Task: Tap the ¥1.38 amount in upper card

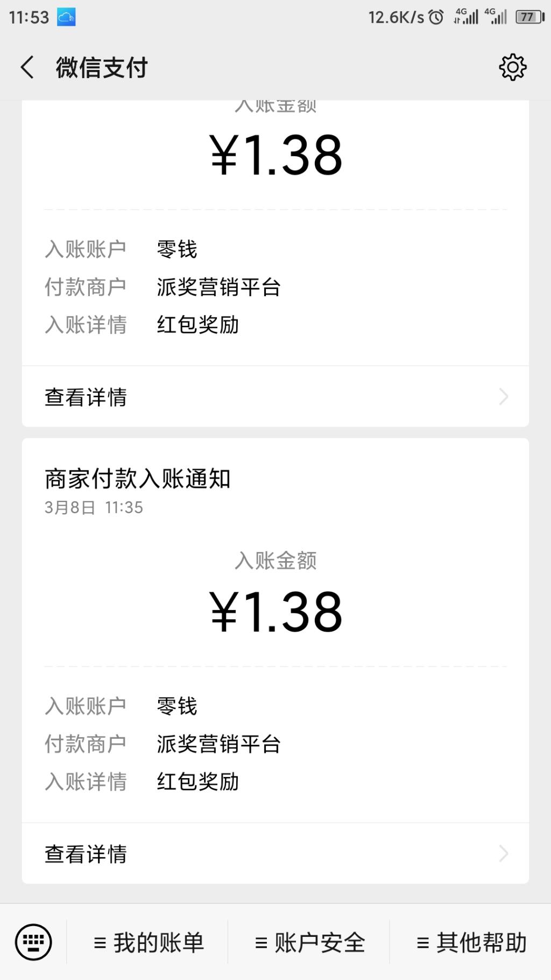Action: (275, 155)
